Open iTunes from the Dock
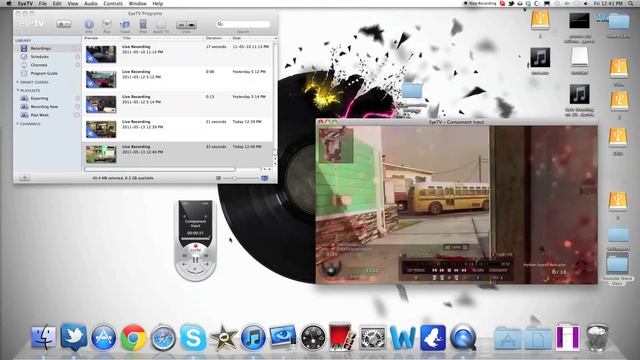Image resolution: width=640 pixels, height=360 pixels. (253, 338)
